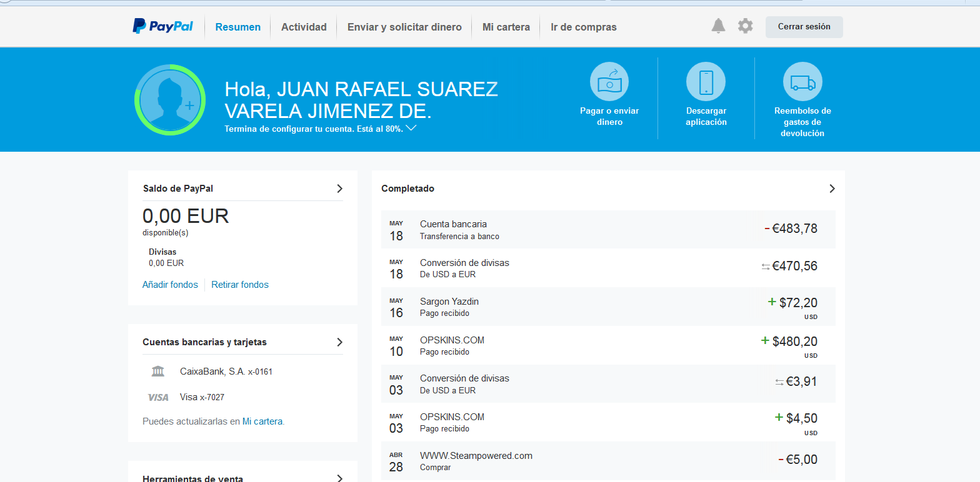Open the currency conversion of €470,56
This screenshot has width=980, height=482.
pos(608,268)
